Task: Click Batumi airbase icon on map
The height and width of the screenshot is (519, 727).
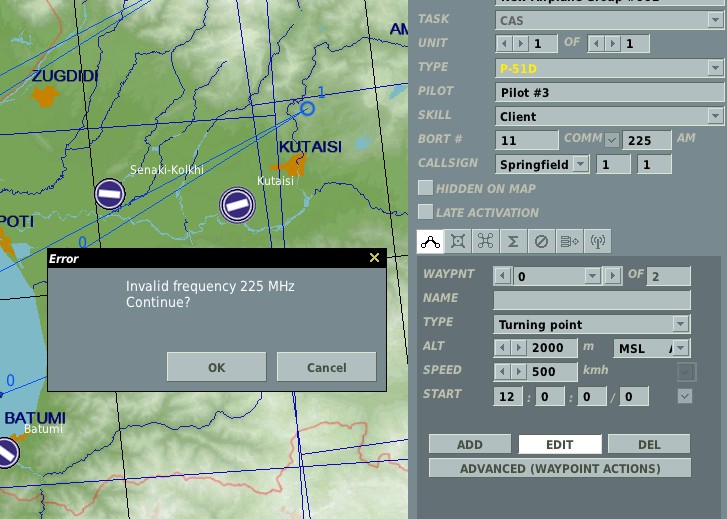Action: coord(7,452)
